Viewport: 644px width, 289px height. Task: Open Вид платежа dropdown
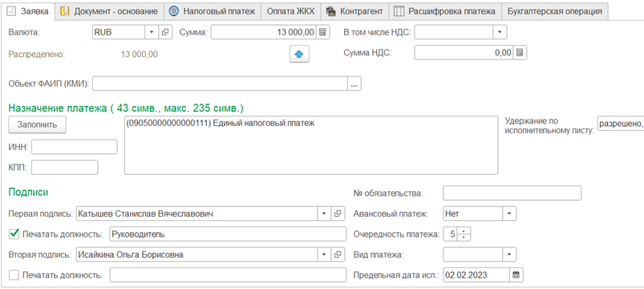tap(509, 254)
